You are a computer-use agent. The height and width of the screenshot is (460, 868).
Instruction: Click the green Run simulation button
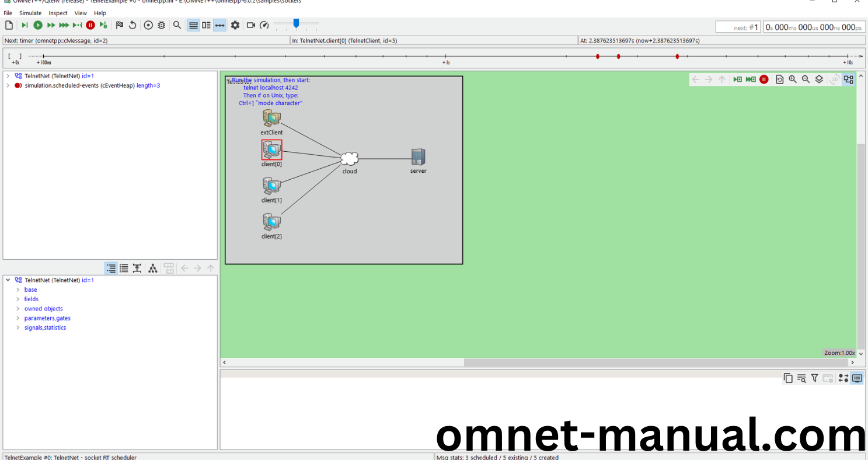[38, 25]
